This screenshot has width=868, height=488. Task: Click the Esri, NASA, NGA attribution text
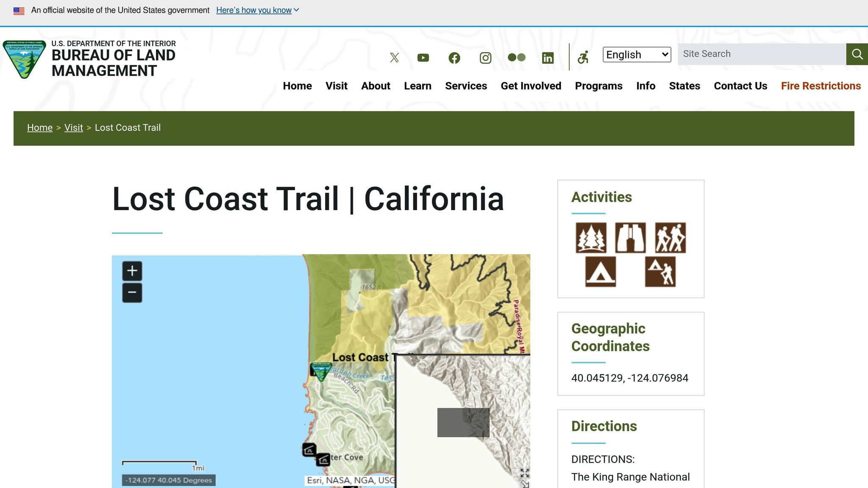(x=351, y=480)
